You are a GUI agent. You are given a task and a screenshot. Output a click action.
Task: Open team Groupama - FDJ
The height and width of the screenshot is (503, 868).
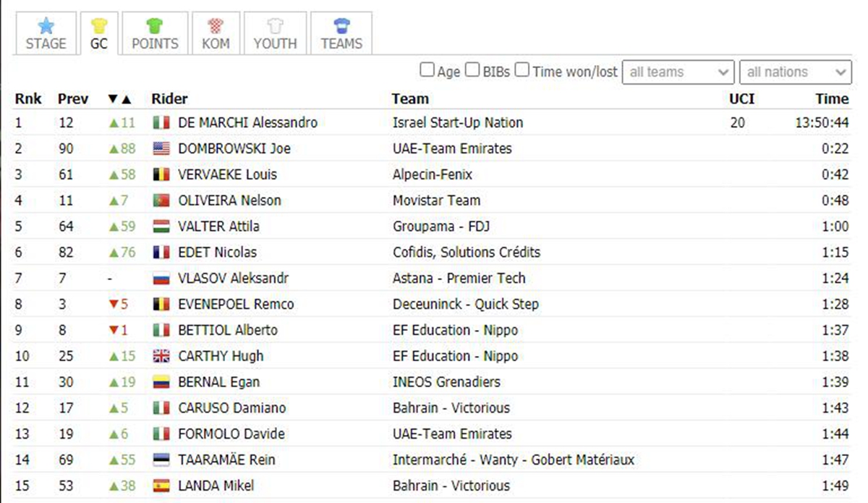point(441,227)
